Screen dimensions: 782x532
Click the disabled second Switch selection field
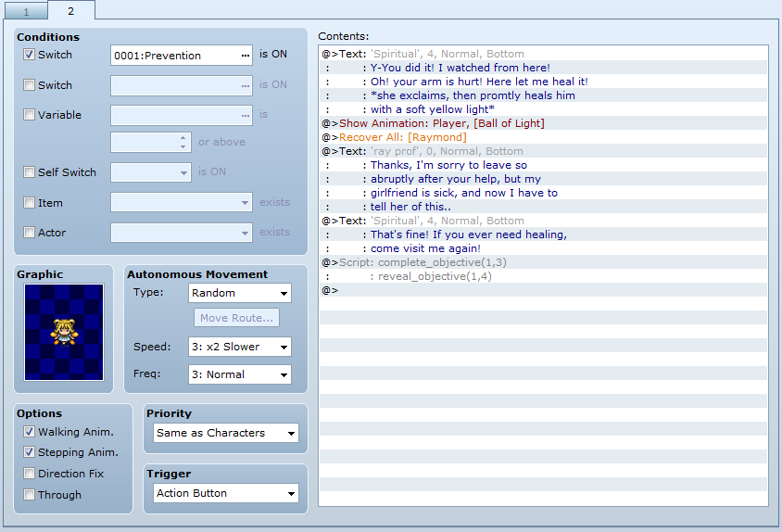click(182, 85)
